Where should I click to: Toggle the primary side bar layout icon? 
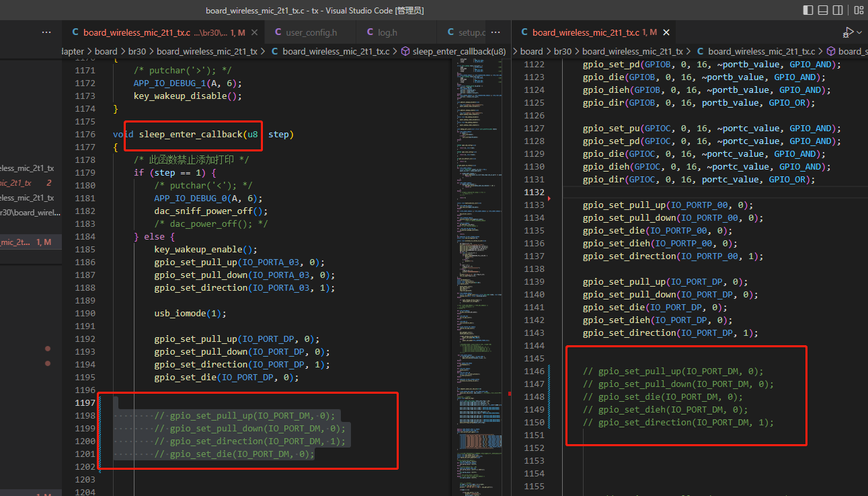pyautogui.click(x=807, y=10)
